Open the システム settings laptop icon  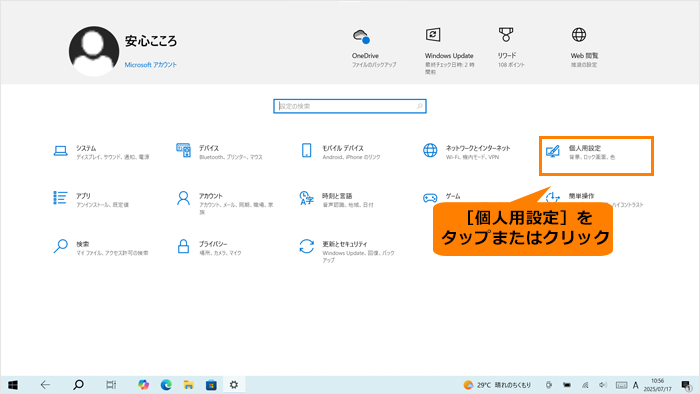61,151
